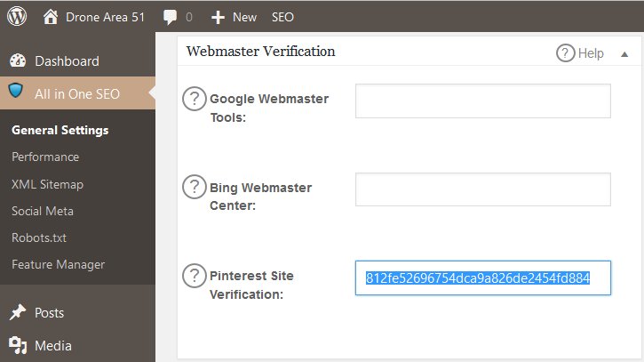Select the All in One SEO menu
The width and height of the screenshot is (644, 362).
77,93
